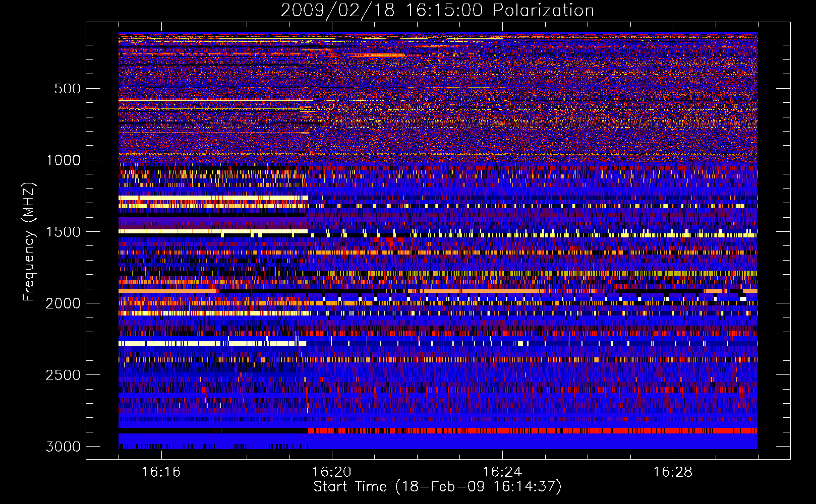The height and width of the screenshot is (504, 816).
Task: Click the 1000 frequency tick label
Action: pyautogui.click(x=63, y=160)
